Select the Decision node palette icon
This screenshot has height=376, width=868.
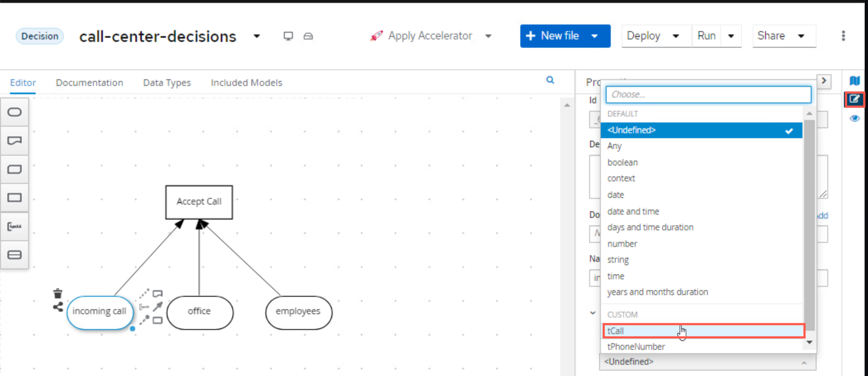pos(15,198)
